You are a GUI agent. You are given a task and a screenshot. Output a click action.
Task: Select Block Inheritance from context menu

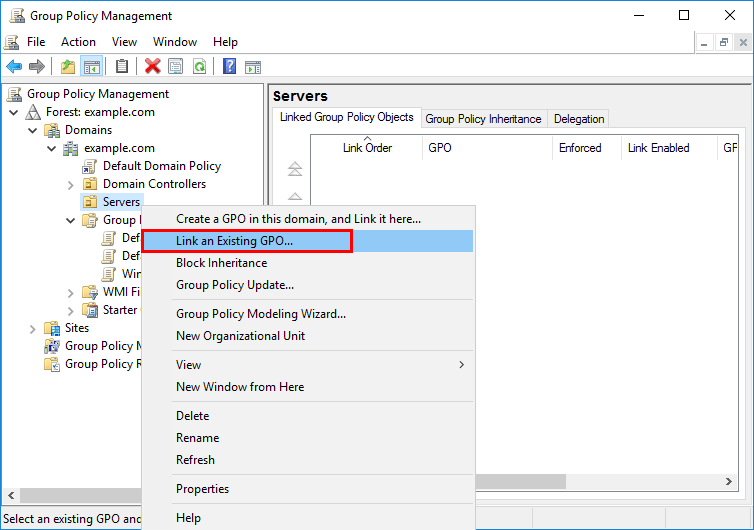point(308,263)
